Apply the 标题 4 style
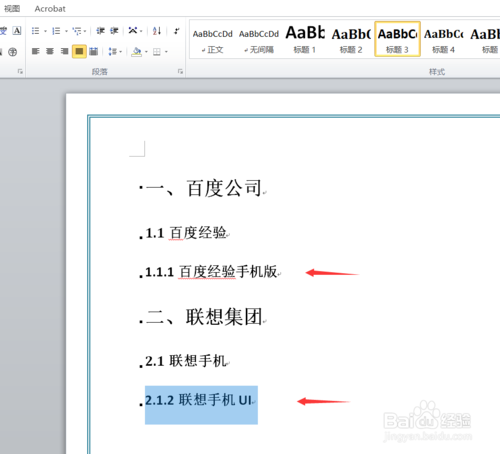 pyautogui.click(x=443, y=40)
